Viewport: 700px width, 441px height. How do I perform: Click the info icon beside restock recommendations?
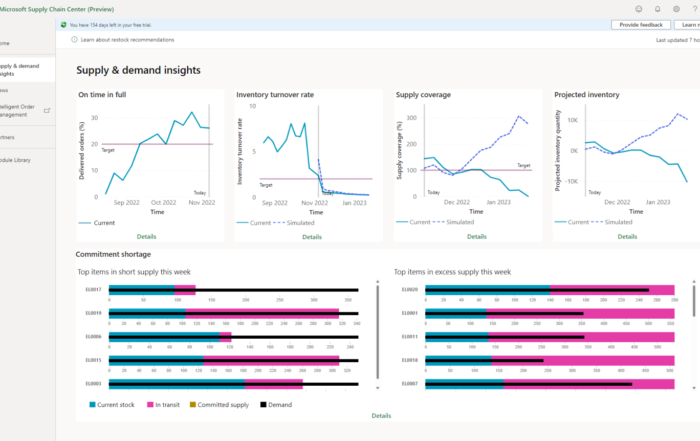pyautogui.click(x=74, y=40)
